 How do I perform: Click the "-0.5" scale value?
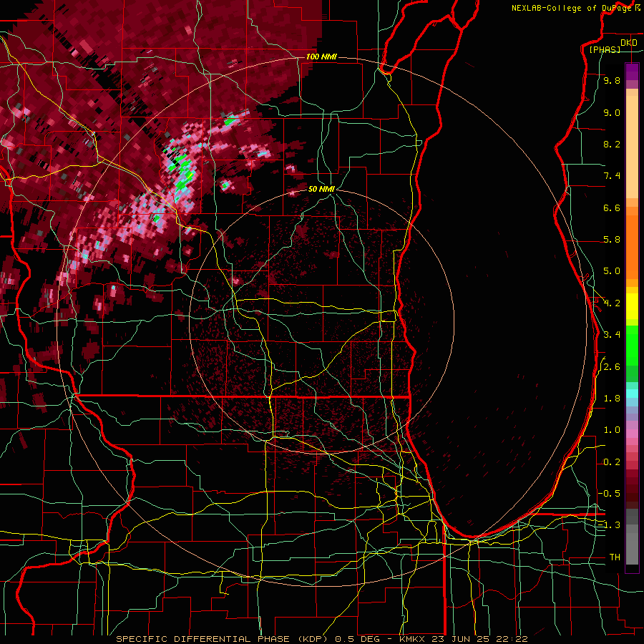[x=610, y=494]
